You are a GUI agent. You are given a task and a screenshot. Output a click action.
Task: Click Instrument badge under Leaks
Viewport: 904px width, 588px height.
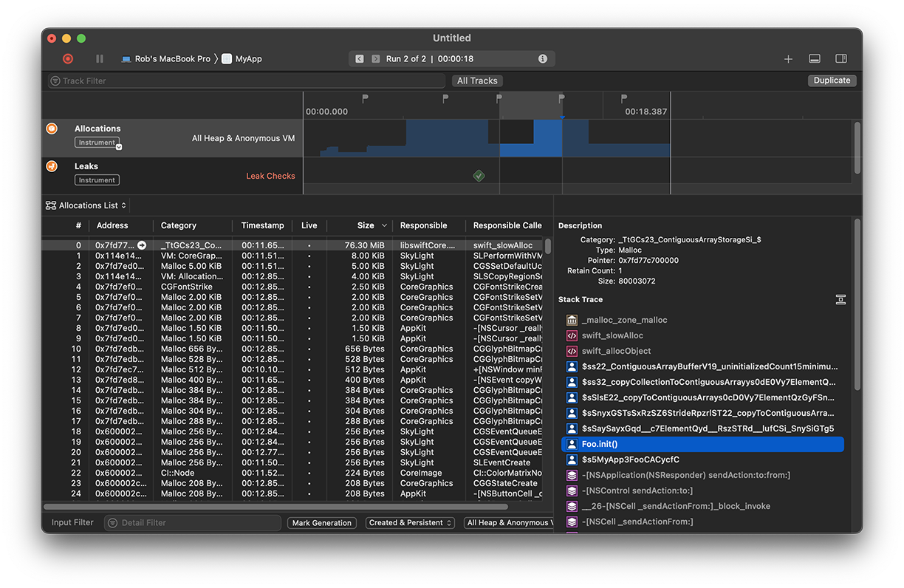coord(97,180)
